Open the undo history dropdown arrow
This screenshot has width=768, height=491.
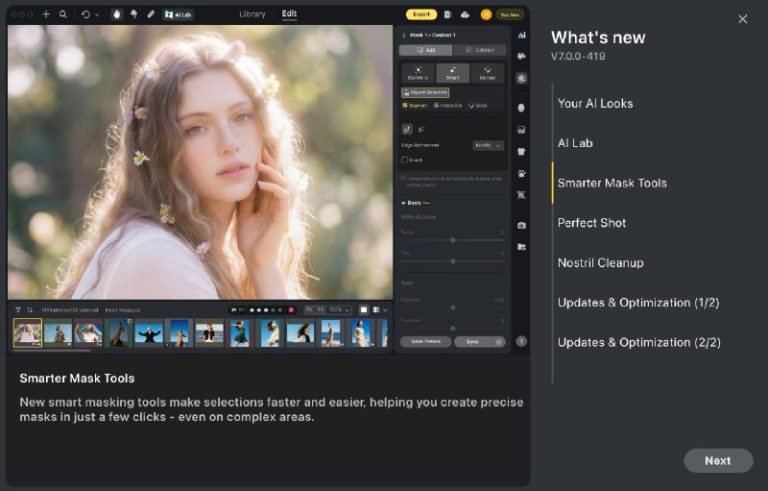point(96,15)
